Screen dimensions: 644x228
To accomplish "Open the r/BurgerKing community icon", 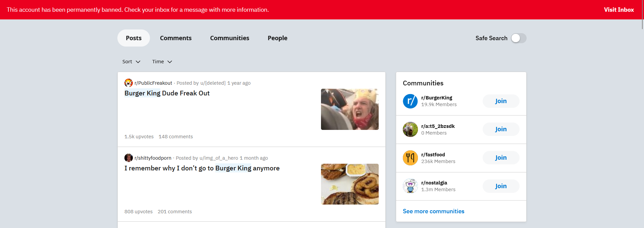I will tap(410, 101).
